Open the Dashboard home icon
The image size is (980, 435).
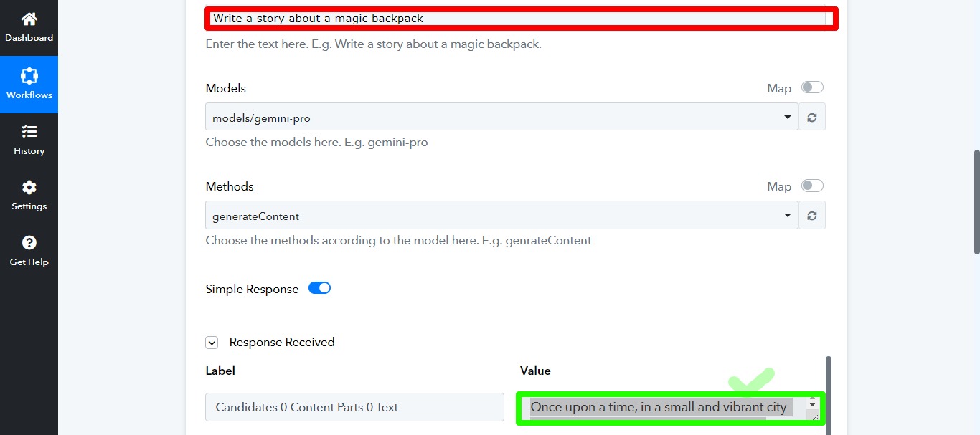coord(29,19)
